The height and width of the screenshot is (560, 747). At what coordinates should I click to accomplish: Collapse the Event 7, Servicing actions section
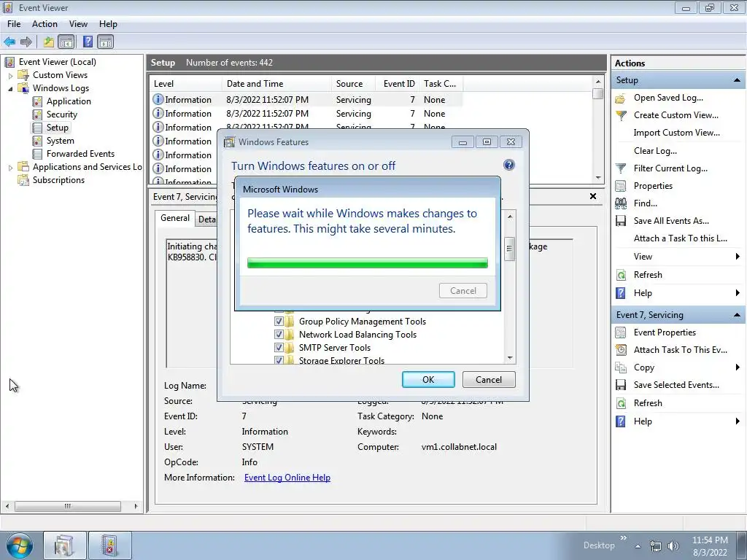(x=737, y=315)
